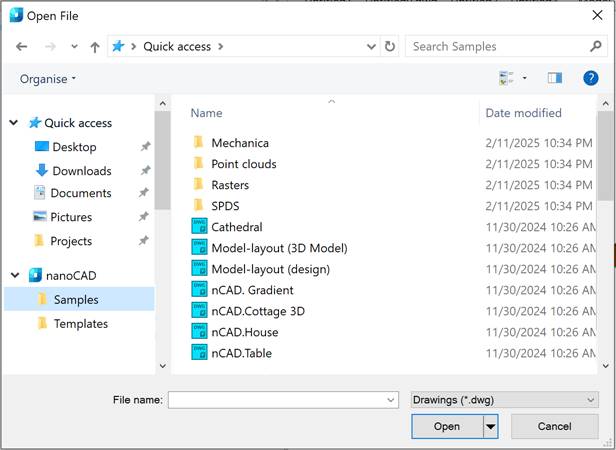
Task: Select Model-layout (design) file
Action: coord(271,269)
